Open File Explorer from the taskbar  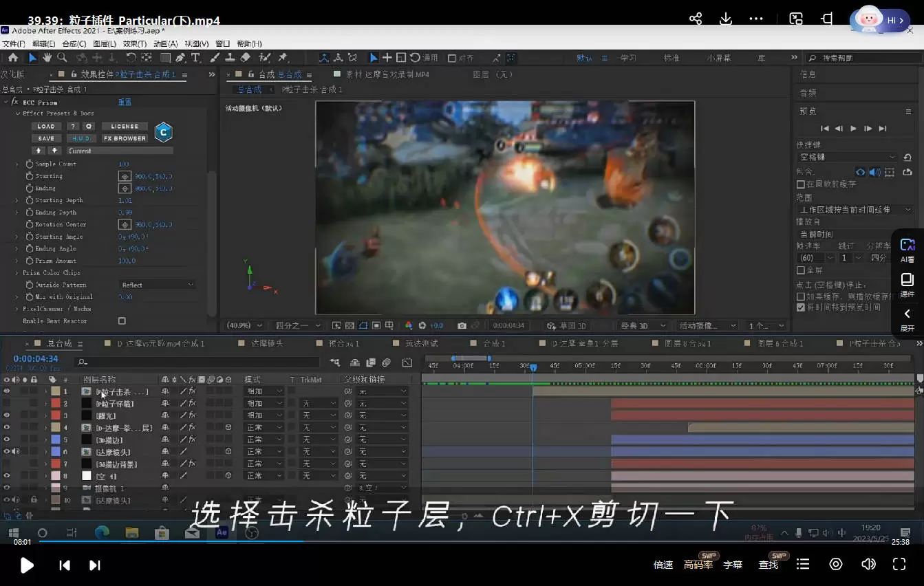click(x=131, y=532)
